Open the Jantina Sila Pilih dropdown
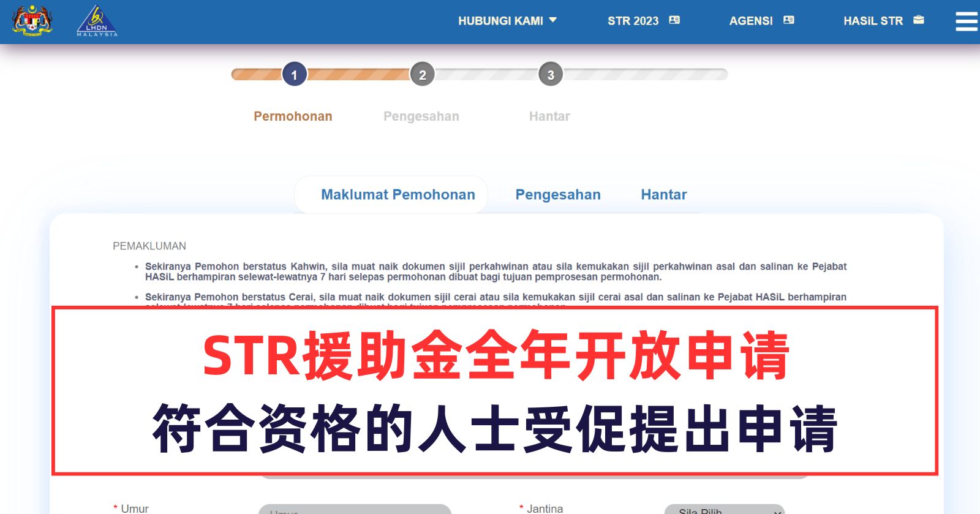Viewport: 980px width, 514px height. point(725,510)
